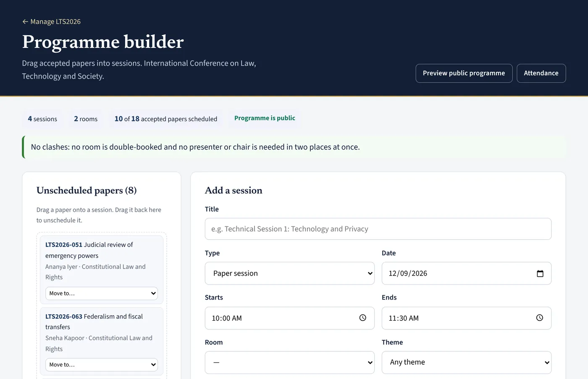Open the Move to dropdown for LTS2026-063
The image size is (588, 379).
point(102,365)
